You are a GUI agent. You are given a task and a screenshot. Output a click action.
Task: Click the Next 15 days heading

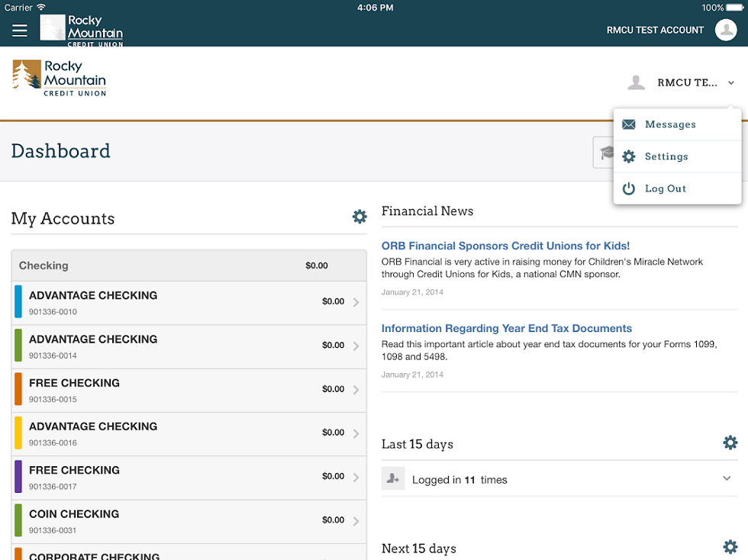pos(419,549)
